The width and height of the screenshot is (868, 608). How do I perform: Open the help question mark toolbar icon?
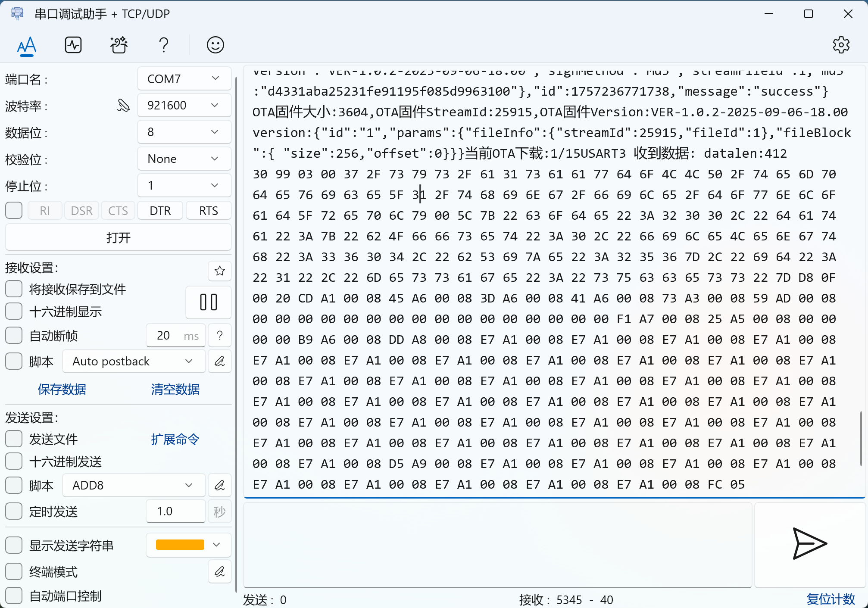(x=163, y=45)
